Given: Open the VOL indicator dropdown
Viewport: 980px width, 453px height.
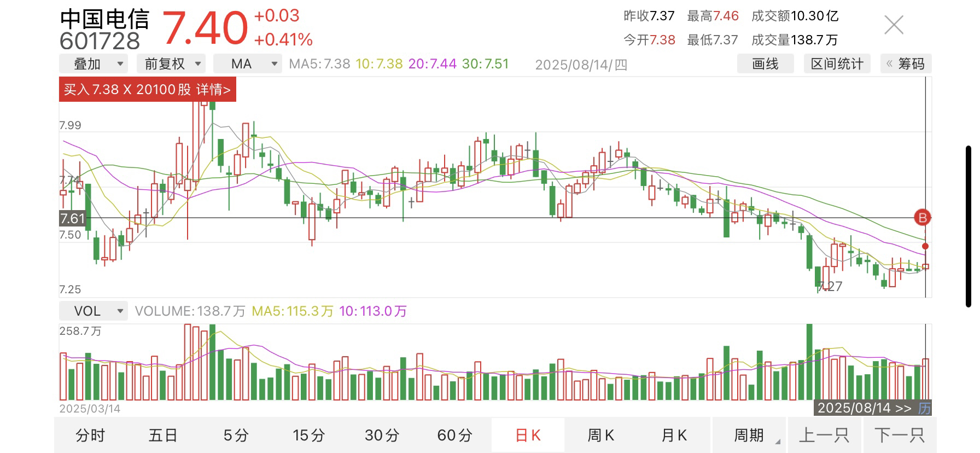Looking at the screenshot, I should [94, 311].
